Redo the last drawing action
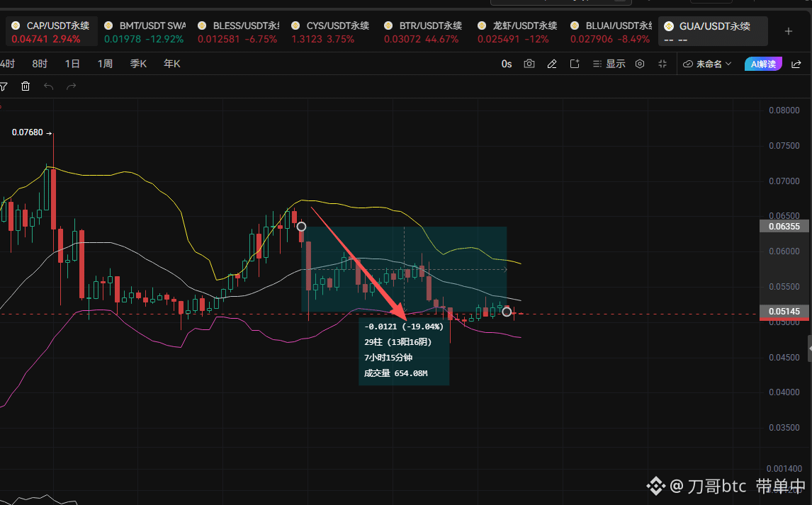Image resolution: width=812 pixels, height=505 pixels. click(x=72, y=86)
